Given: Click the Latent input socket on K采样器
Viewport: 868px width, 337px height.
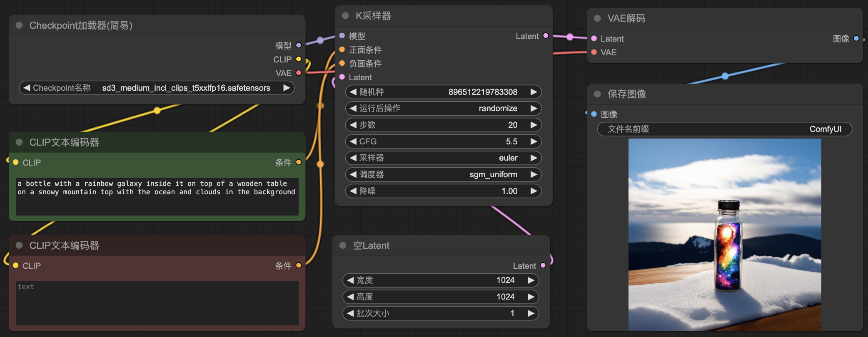Looking at the screenshot, I should coord(342,77).
